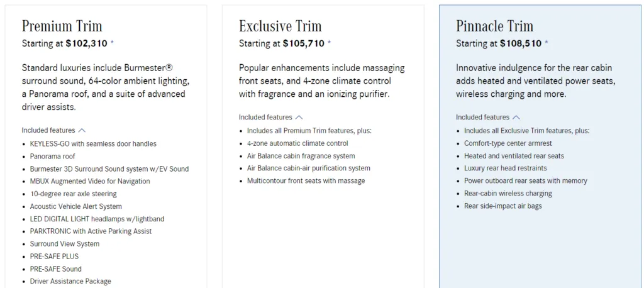Collapse the Pinnacle Trim included features chevron
Screen dimensions: 644x288
coord(516,117)
